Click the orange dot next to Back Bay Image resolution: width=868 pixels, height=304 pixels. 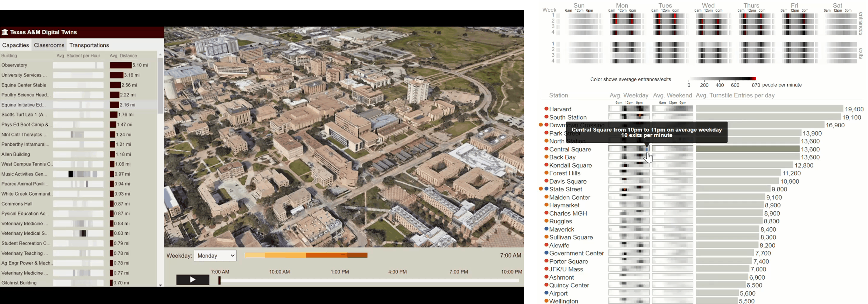(546, 157)
